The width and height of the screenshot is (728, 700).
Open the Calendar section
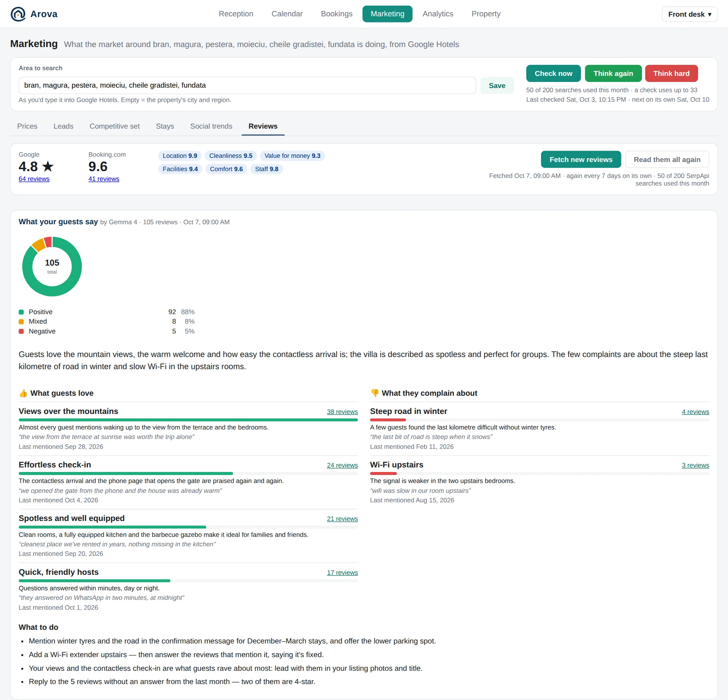(287, 14)
